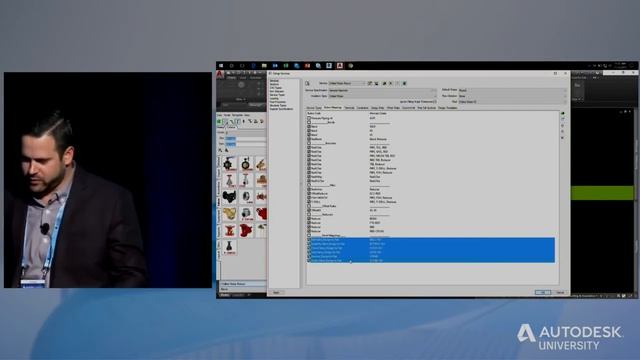Open File Explorer from the taskbar
The image size is (640, 360).
(264, 65)
